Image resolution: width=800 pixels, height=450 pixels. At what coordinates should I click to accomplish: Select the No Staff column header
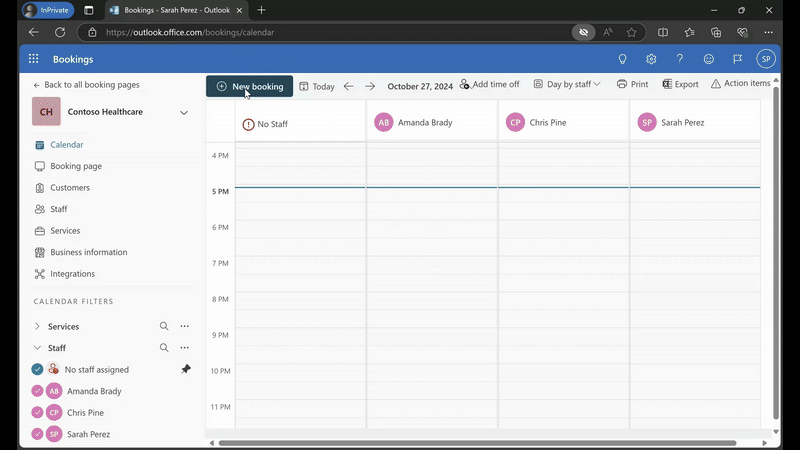pos(300,123)
